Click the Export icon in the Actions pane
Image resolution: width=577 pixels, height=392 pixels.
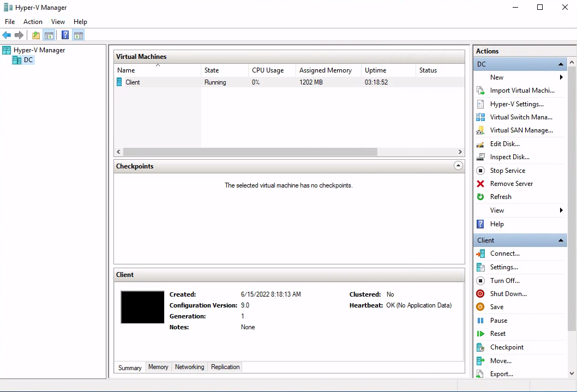480,374
